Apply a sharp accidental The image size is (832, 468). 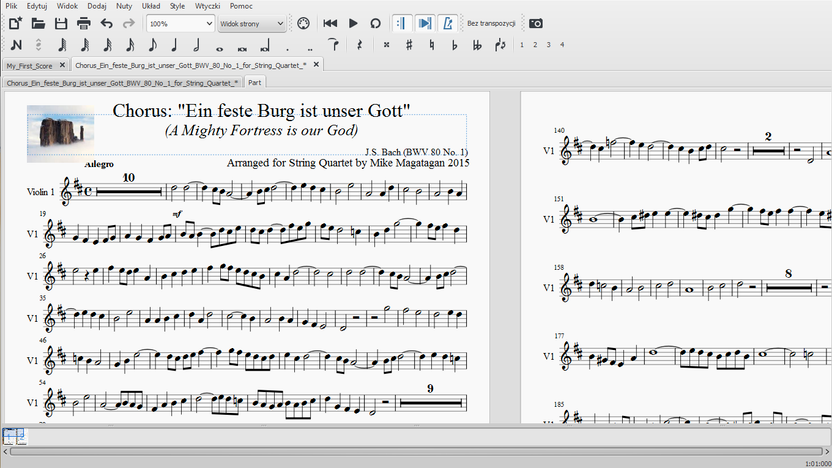point(409,45)
